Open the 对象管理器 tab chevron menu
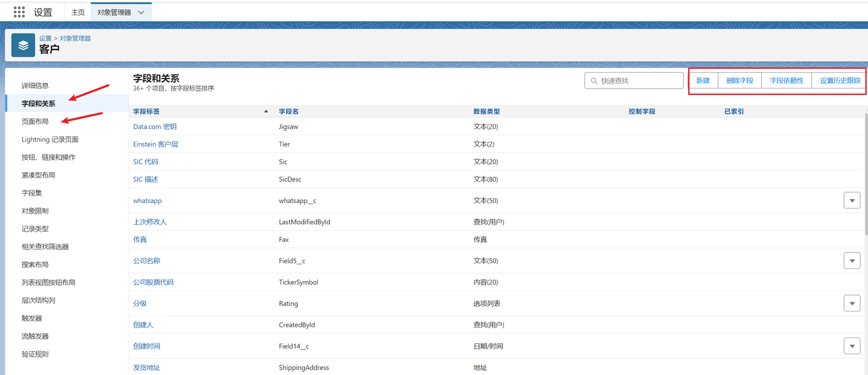 142,12
